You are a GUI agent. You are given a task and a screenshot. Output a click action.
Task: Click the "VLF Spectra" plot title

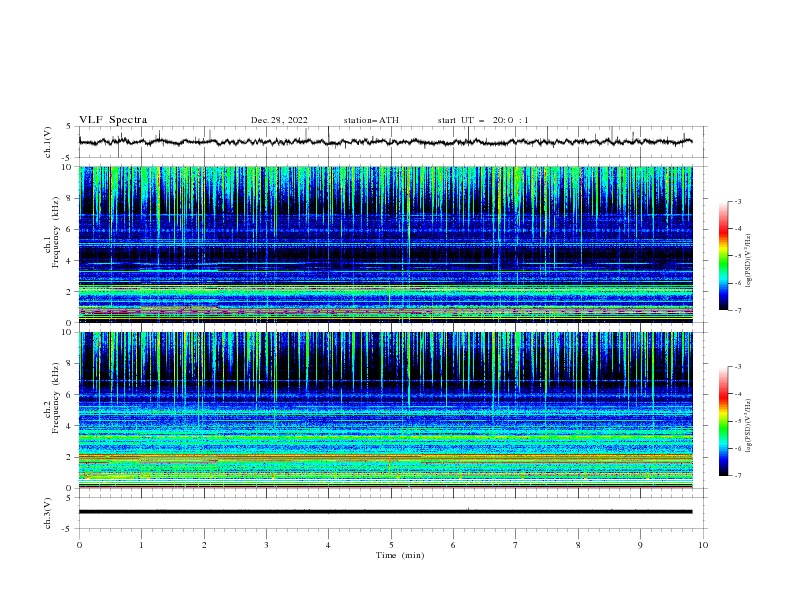tap(113, 120)
